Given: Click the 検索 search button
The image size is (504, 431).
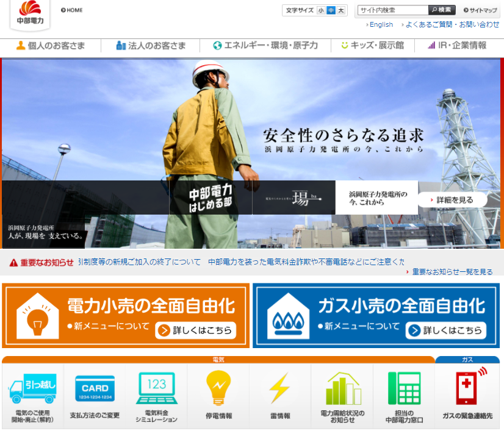Looking at the screenshot, I should pos(442,10).
